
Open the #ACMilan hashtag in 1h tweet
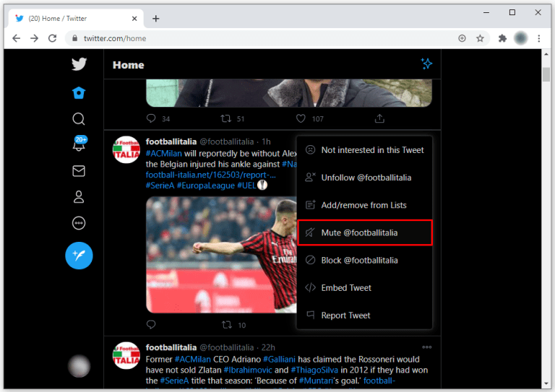[163, 153]
